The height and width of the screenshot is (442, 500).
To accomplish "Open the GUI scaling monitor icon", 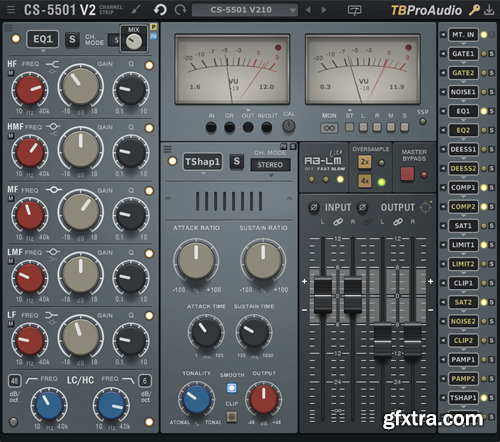I will click(x=354, y=10).
